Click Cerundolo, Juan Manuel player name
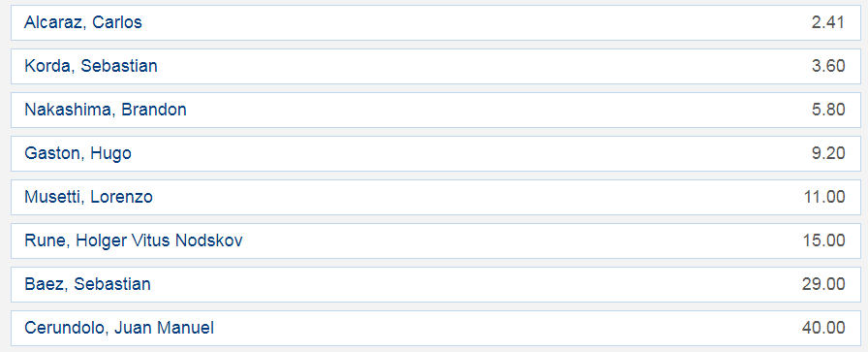This screenshot has height=352, width=868. click(x=119, y=328)
